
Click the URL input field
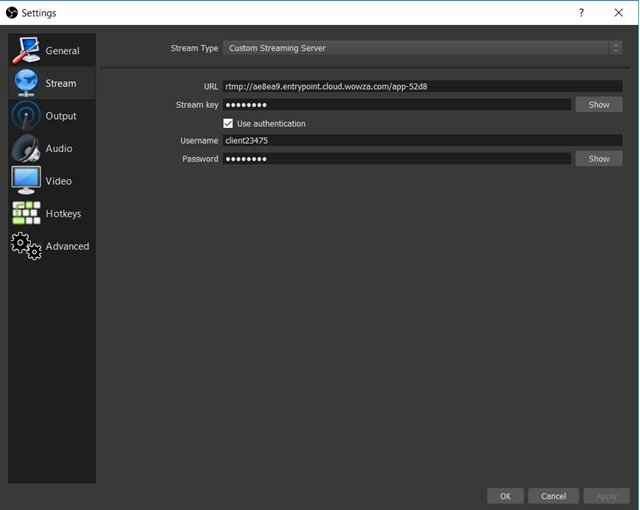(x=422, y=86)
